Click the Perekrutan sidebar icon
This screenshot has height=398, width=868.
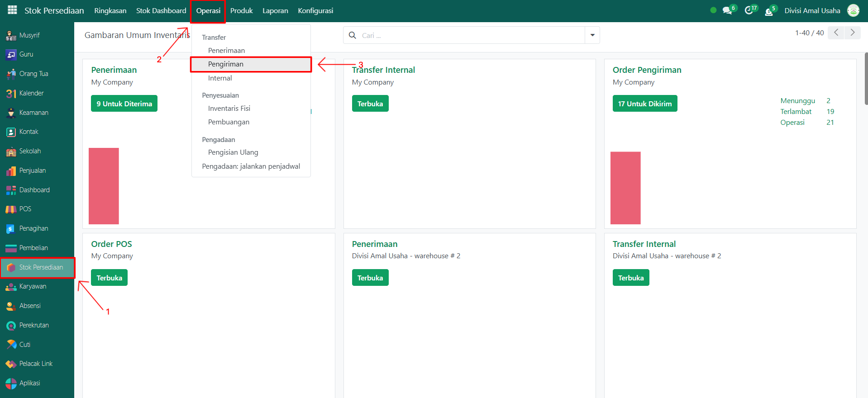click(11, 325)
